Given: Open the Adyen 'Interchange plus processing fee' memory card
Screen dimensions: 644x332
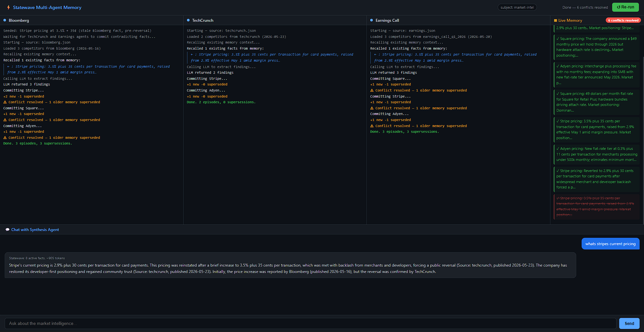Looking at the screenshot, I should [596, 74].
